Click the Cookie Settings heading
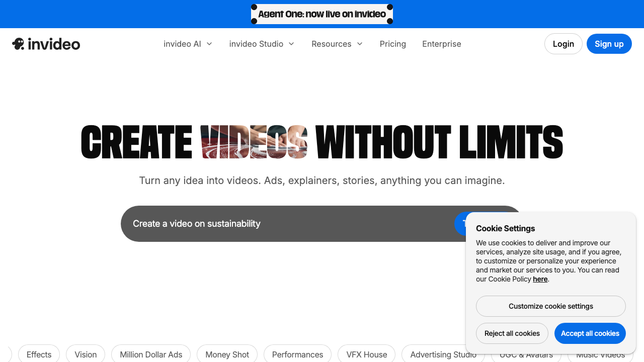644x362 pixels. point(506,228)
